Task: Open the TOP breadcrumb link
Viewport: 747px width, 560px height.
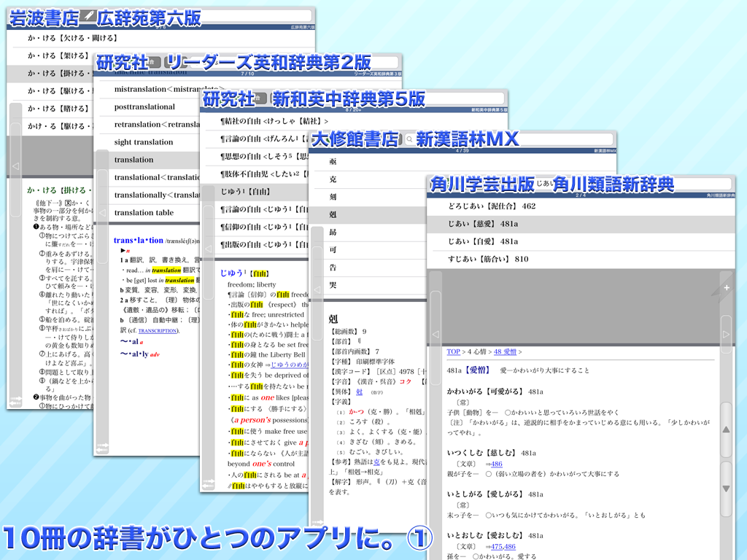Action: tap(453, 352)
